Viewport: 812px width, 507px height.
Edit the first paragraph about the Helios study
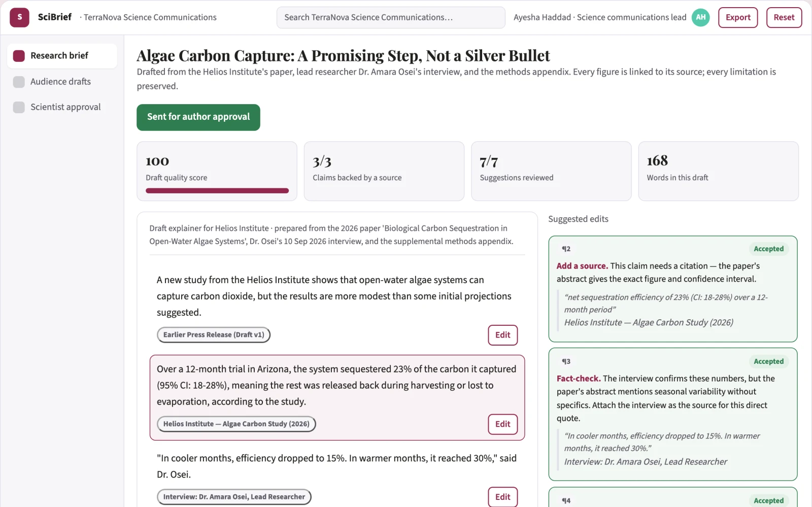click(503, 335)
